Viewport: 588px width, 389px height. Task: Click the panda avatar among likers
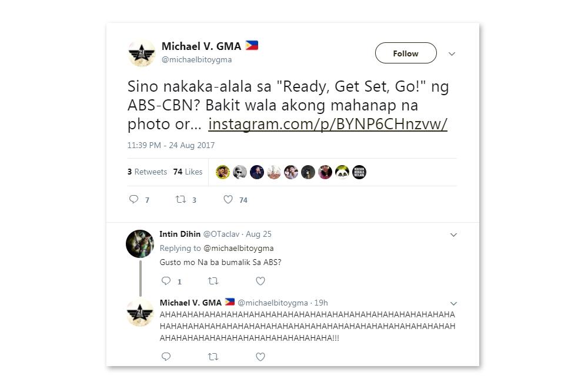[x=342, y=172]
